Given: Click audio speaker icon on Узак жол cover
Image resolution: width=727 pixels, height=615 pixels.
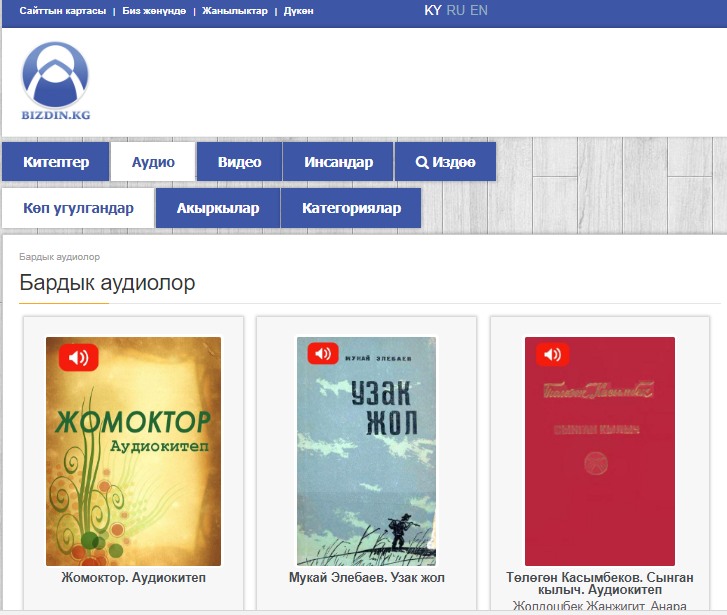Looking at the screenshot, I should 322,353.
